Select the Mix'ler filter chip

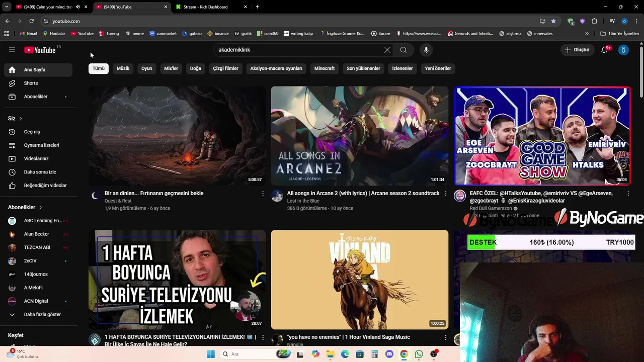point(171,68)
